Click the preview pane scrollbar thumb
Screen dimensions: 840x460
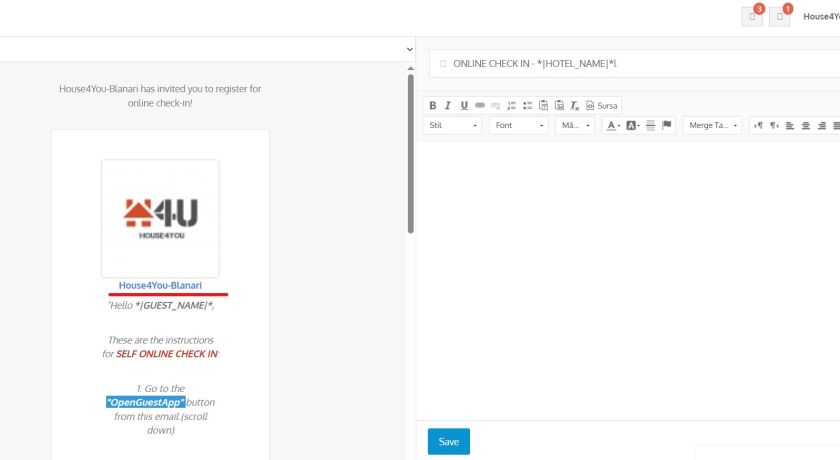pyautogui.click(x=410, y=154)
